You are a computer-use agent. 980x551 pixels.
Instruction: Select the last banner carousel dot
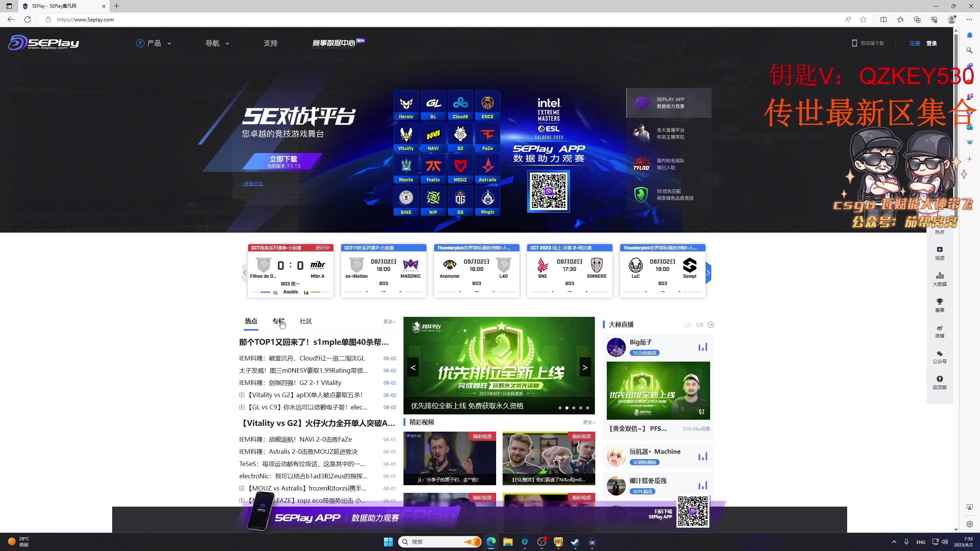(588, 408)
